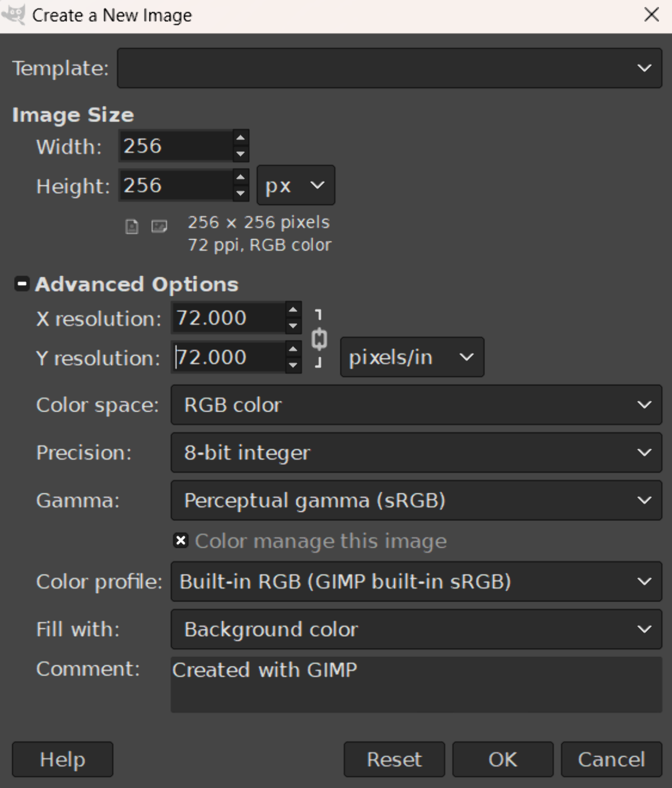672x788 pixels.
Task: Increase Width using up arrow
Action: click(241, 138)
